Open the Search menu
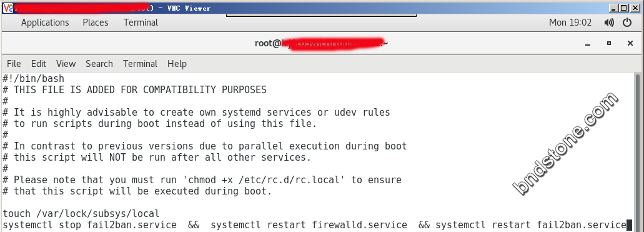644x232 pixels. click(x=99, y=64)
